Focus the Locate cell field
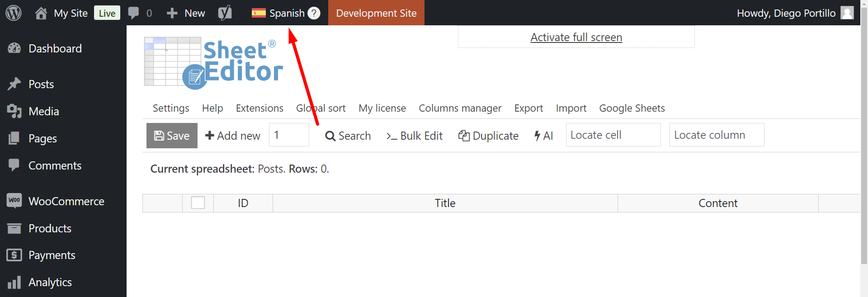 pyautogui.click(x=613, y=135)
